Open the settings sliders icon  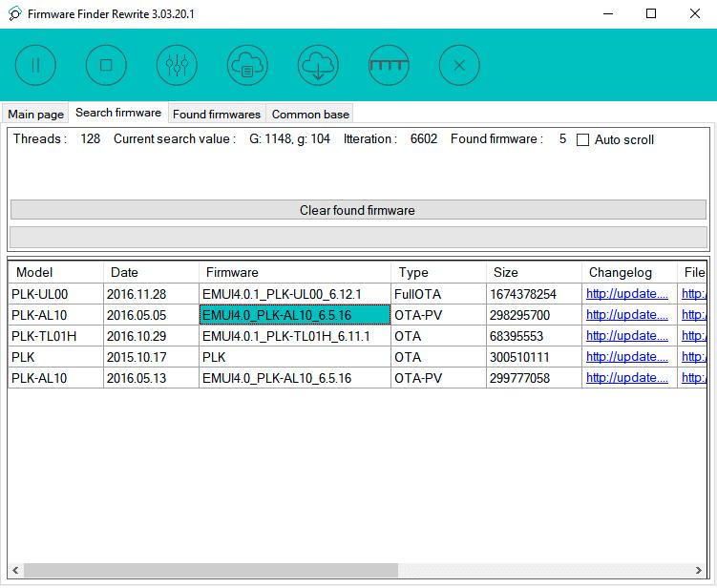click(177, 65)
